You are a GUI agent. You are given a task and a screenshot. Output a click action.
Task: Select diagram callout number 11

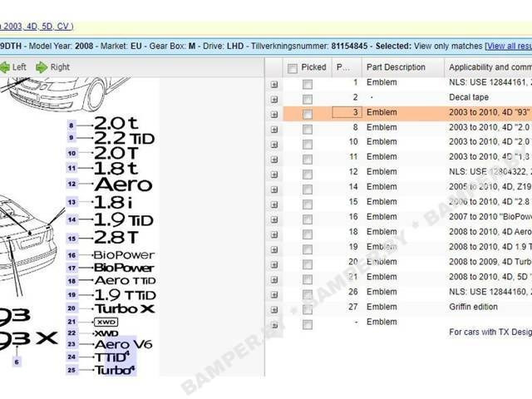72,168
